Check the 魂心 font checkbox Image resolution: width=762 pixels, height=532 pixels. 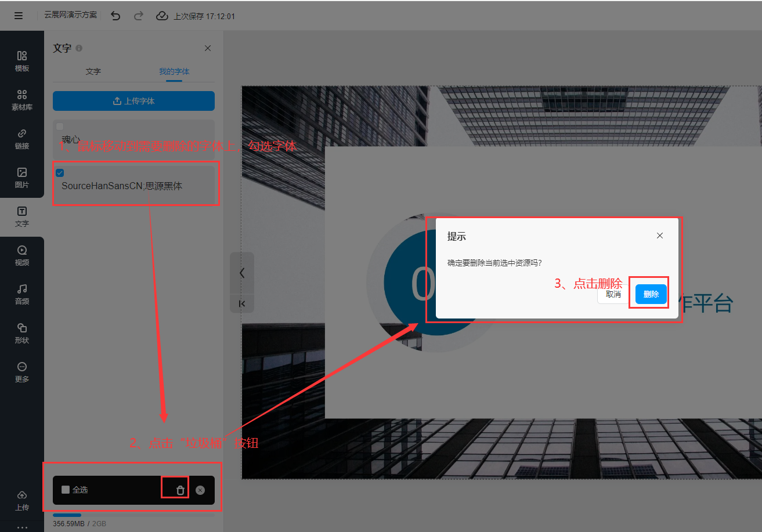60,126
